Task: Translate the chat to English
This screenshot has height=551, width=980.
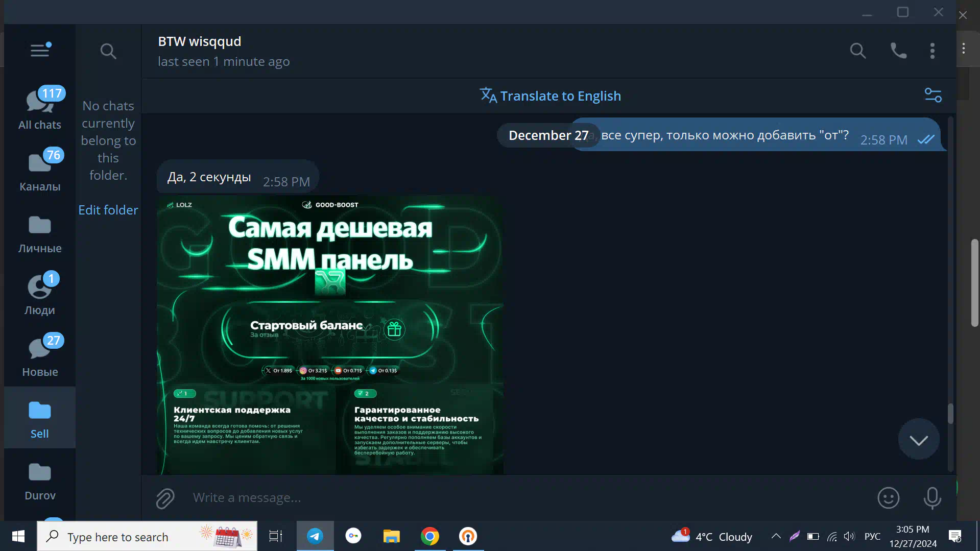Action: [551, 95]
